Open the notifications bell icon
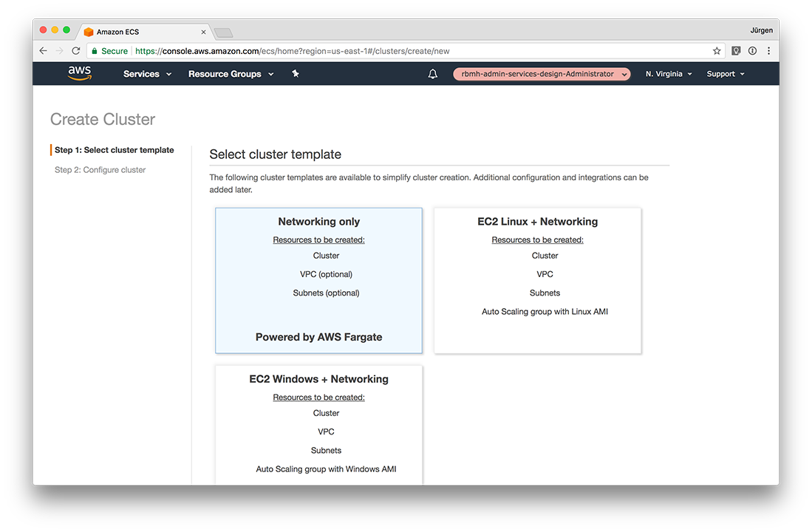The width and height of the screenshot is (812, 532). point(432,74)
